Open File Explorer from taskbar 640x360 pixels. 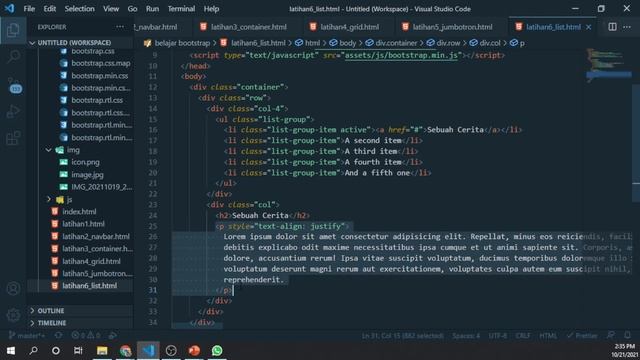tap(102, 351)
